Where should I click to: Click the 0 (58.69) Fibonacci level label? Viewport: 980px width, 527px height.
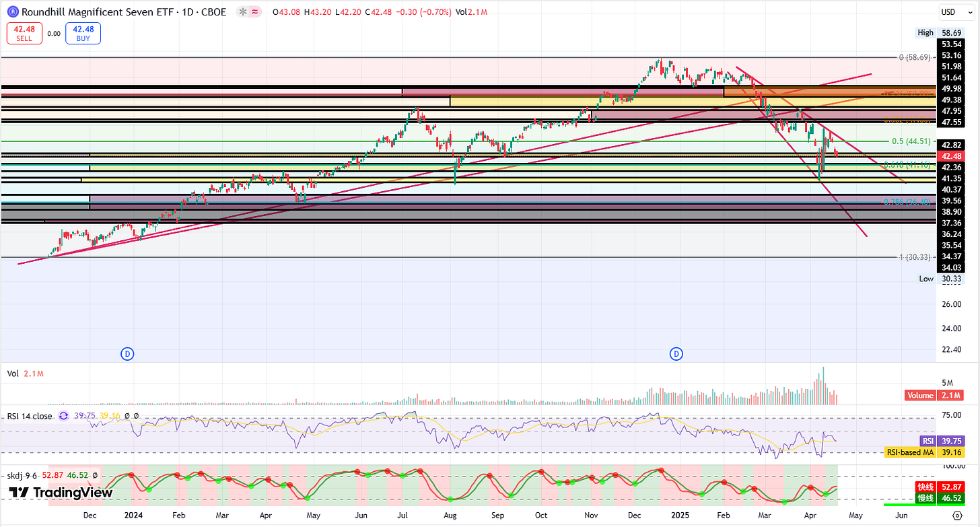coord(915,58)
